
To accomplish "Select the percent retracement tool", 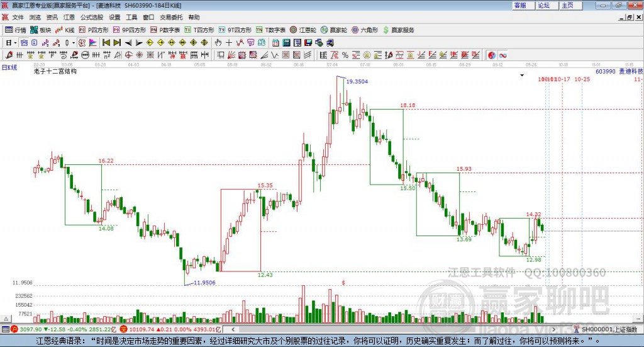I will tap(345, 55).
